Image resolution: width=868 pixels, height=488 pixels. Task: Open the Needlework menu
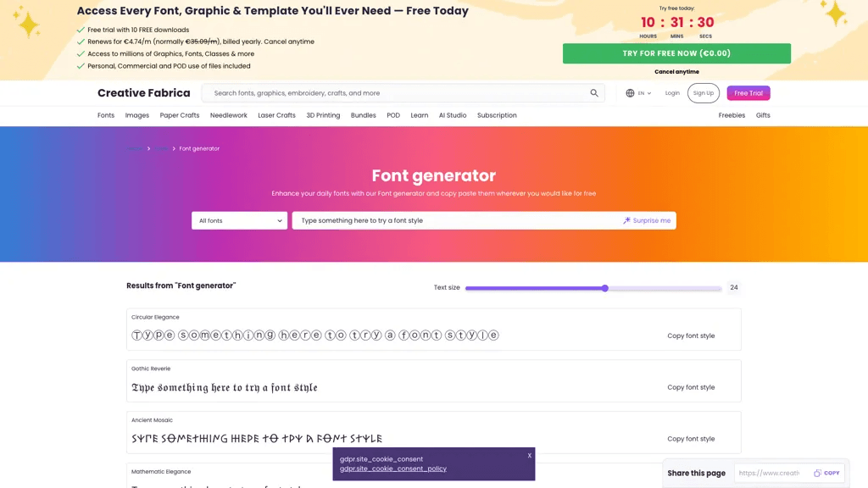[x=229, y=115]
